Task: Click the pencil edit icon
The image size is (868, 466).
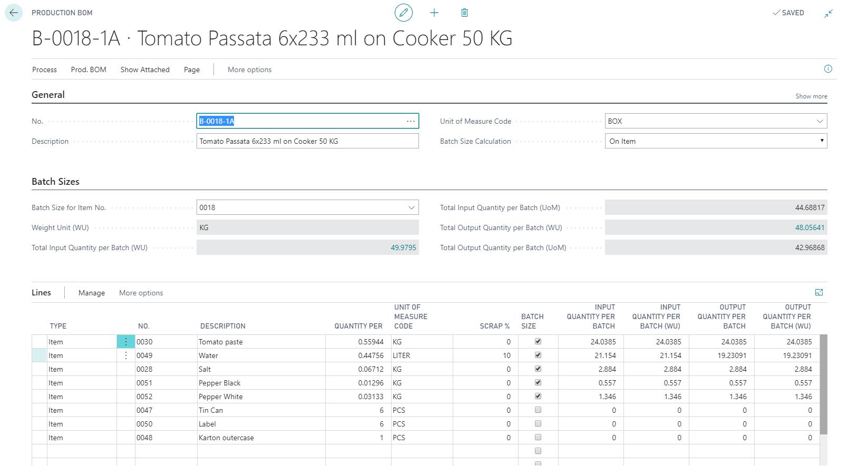Action: [x=404, y=13]
